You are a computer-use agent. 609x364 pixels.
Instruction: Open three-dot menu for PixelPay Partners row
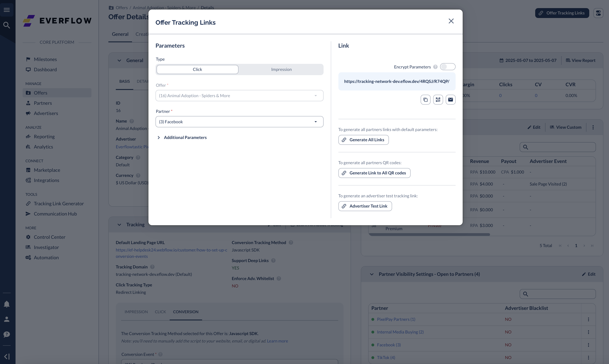click(x=588, y=319)
